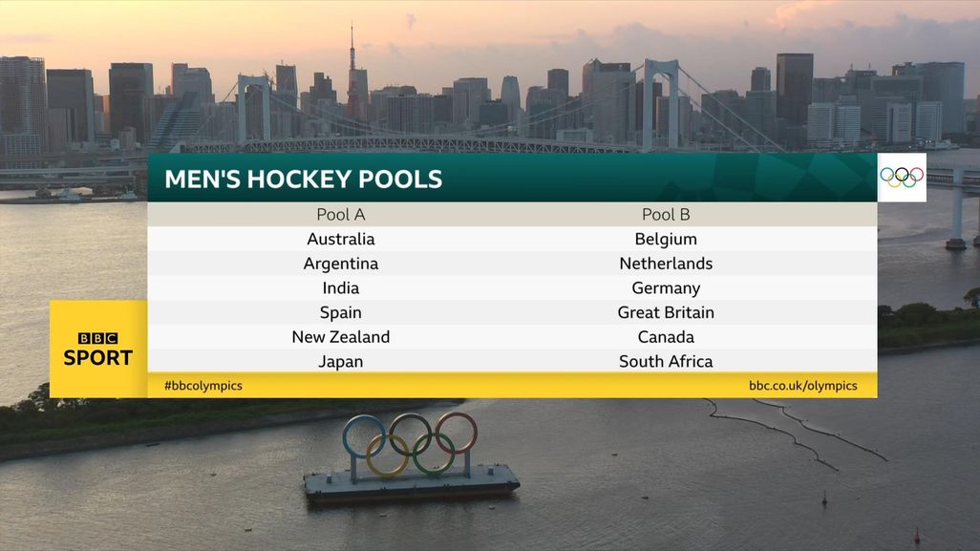Select Belgium in Pool B
The height and width of the screenshot is (551, 980).
[666, 240]
